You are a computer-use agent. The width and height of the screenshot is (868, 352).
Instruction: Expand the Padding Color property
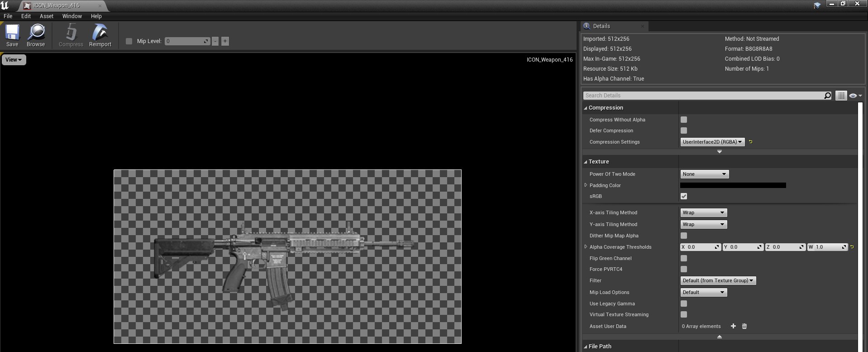[x=586, y=185]
